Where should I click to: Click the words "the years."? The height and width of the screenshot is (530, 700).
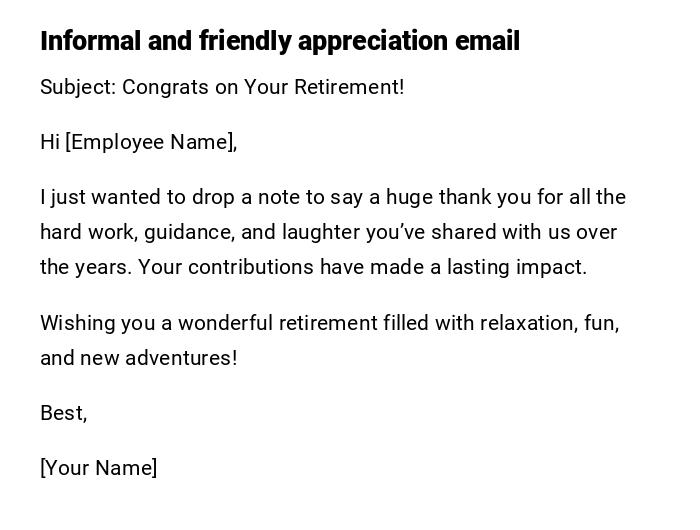(84, 267)
